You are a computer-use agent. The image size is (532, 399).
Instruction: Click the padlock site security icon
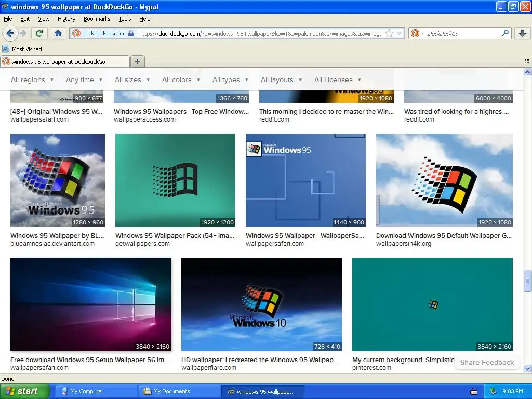131,33
